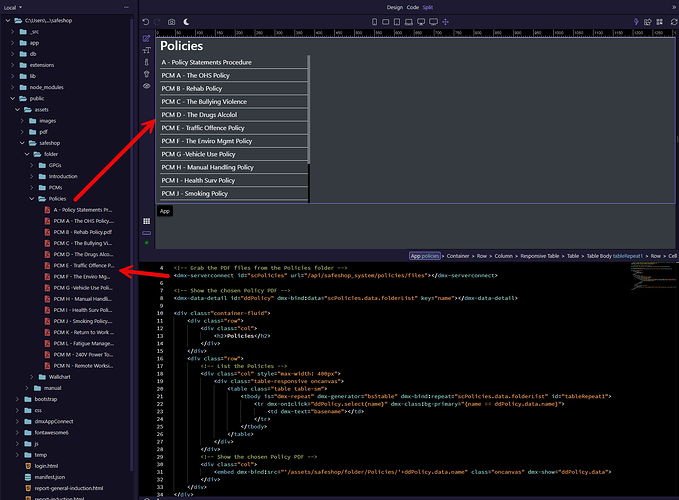The height and width of the screenshot is (500, 679).
Task: Click code line 5 dmx-serverconnect tag
Action: 336,275
